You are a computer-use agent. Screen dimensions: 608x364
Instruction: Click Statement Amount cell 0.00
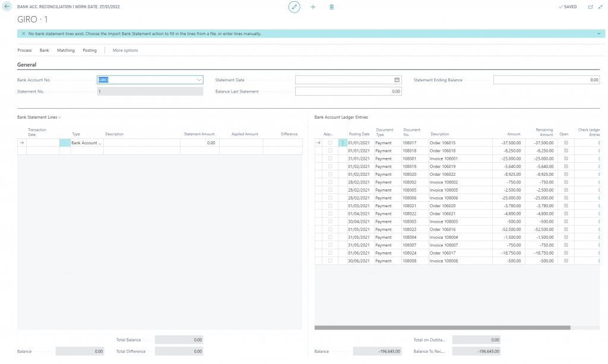199,143
